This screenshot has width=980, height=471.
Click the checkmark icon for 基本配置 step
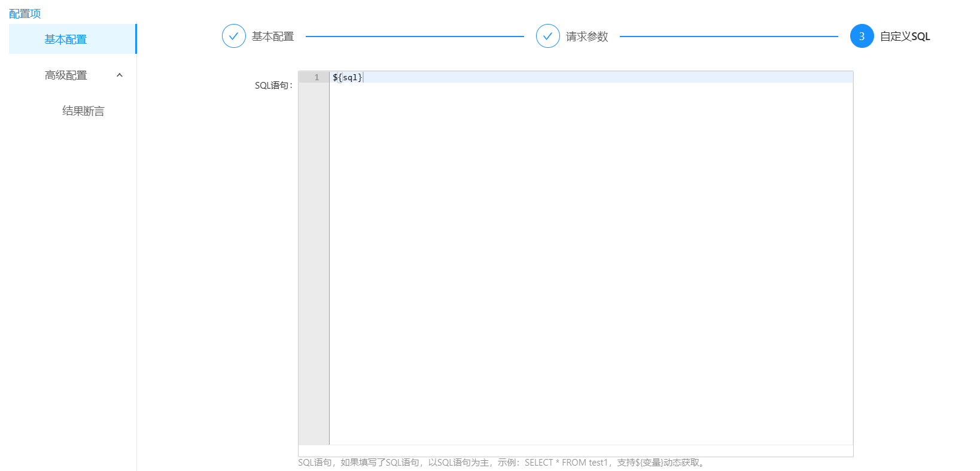pyautogui.click(x=233, y=36)
